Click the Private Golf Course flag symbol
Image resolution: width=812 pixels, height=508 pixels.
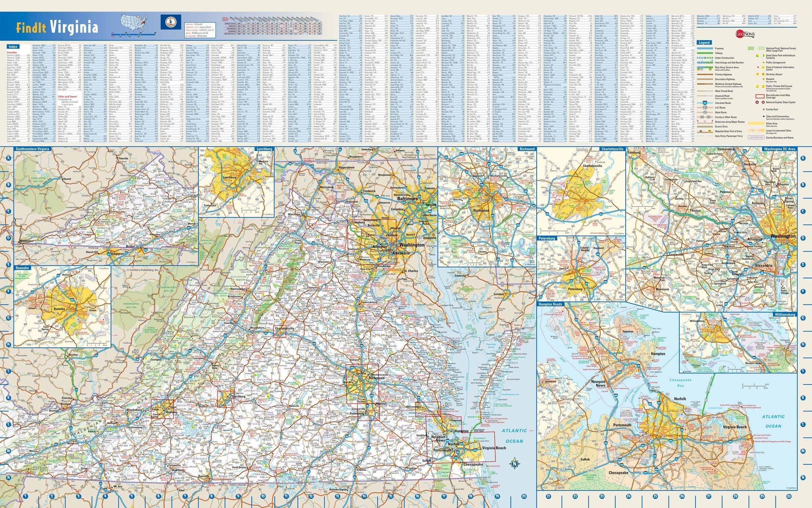[x=763, y=86]
